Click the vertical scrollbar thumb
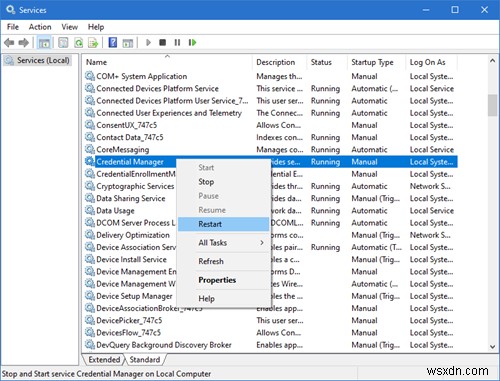500x381 pixels. pos(492,105)
